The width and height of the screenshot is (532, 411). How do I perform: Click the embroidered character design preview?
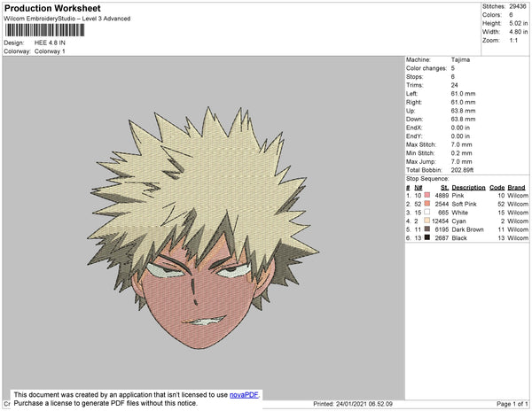tap(202, 228)
